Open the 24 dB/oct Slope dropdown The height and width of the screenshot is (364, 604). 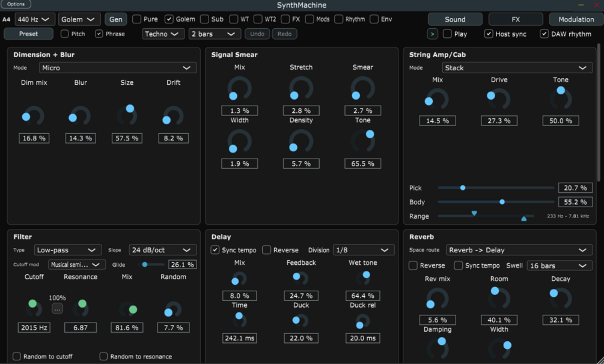(162, 250)
